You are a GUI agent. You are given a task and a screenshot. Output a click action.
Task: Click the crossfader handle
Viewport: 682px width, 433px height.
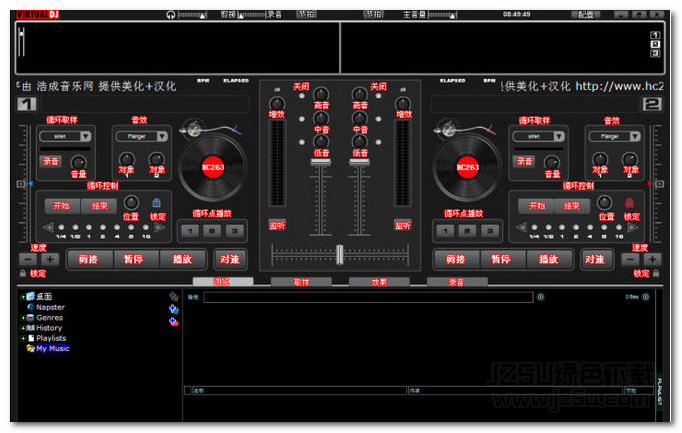[x=340, y=255]
